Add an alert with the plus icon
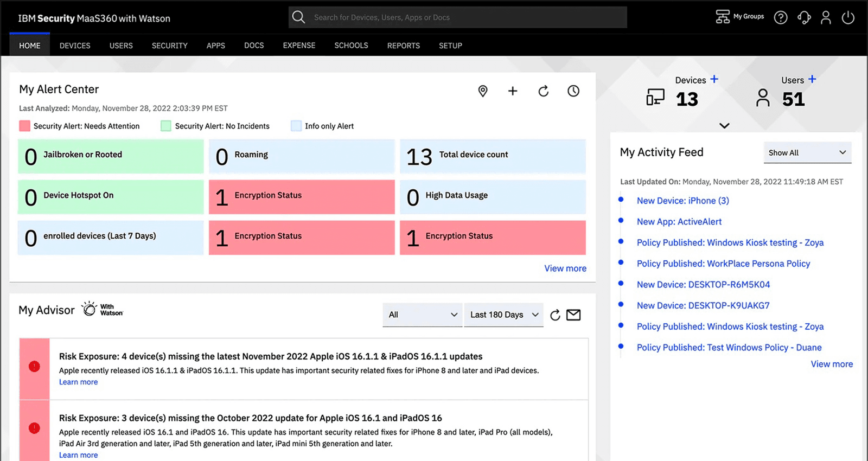868x461 pixels. pos(513,91)
